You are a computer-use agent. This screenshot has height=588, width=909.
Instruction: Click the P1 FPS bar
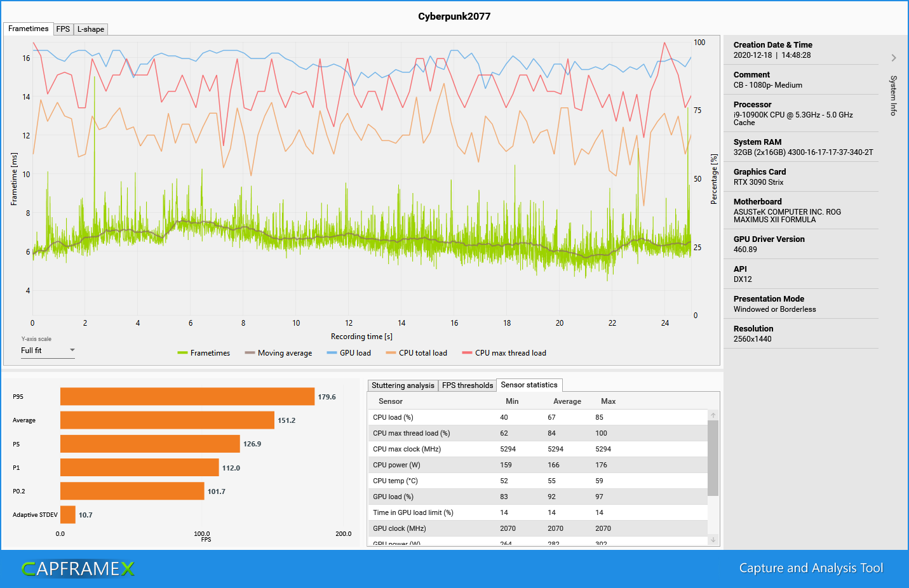click(140, 467)
